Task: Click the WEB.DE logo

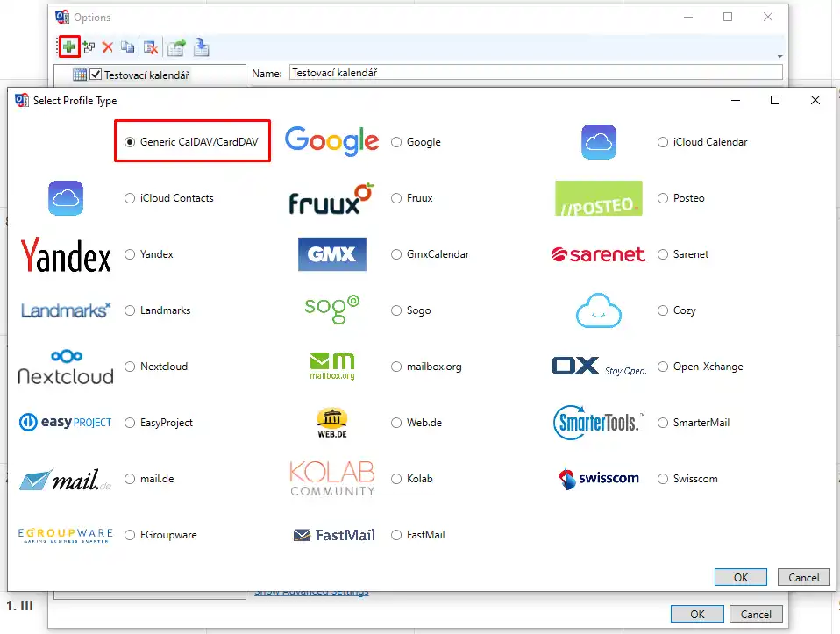Action: click(332, 423)
